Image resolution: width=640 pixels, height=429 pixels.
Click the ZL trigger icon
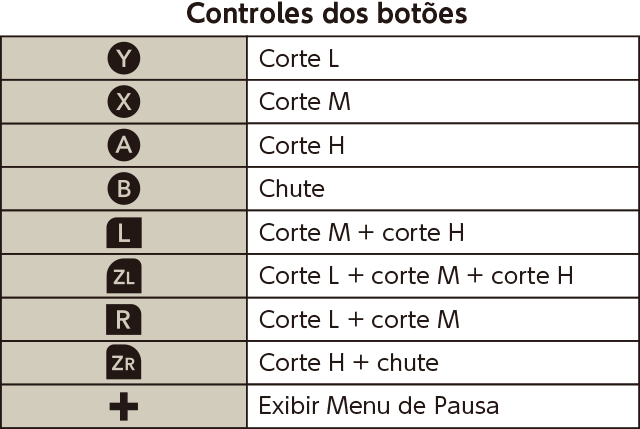click(x=124, y=276)
